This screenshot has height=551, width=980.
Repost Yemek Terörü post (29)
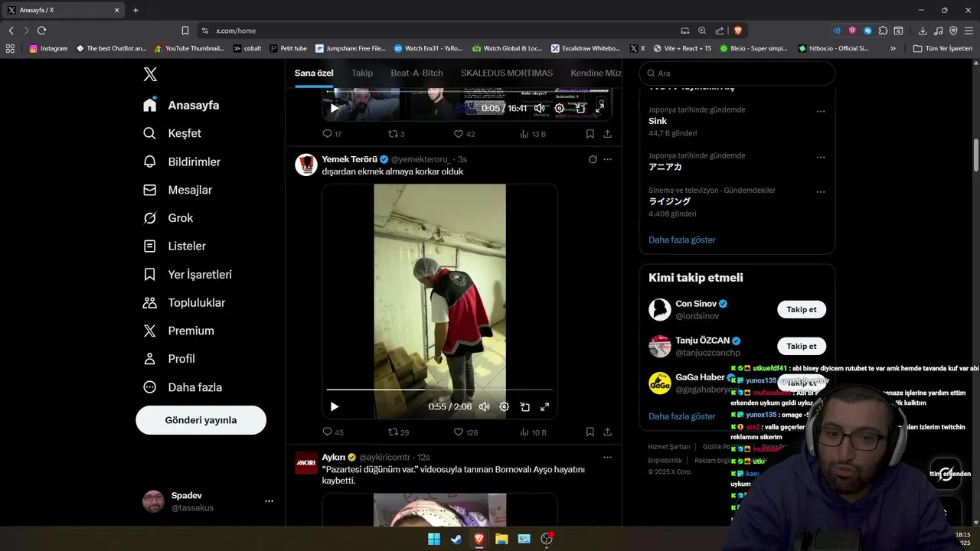[399, 432]
